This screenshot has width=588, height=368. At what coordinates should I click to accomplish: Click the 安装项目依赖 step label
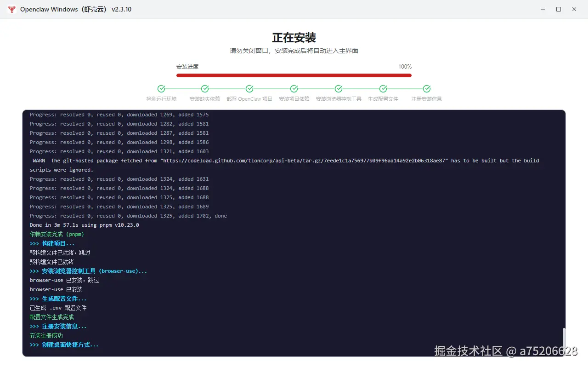click(294, 99)
